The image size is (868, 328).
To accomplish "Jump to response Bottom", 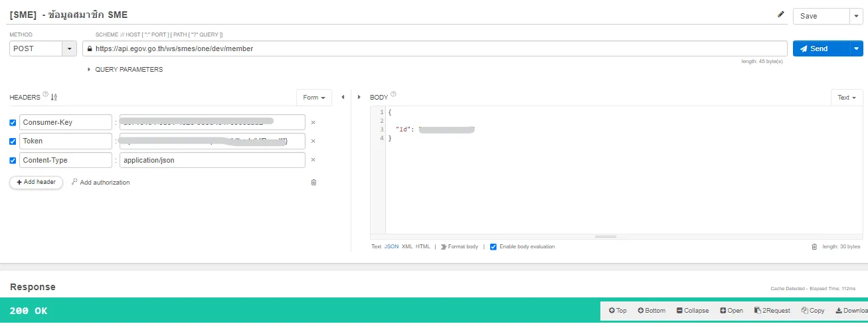I will [x=651, y=310].
